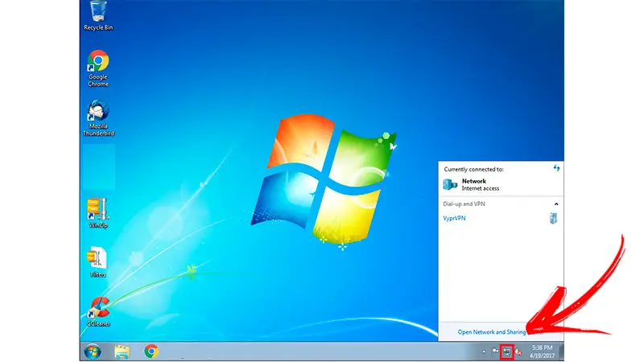Select the WinZip desktop shortcut
Image resolution: width=644 pixels, height=362 pixels.
98,213
